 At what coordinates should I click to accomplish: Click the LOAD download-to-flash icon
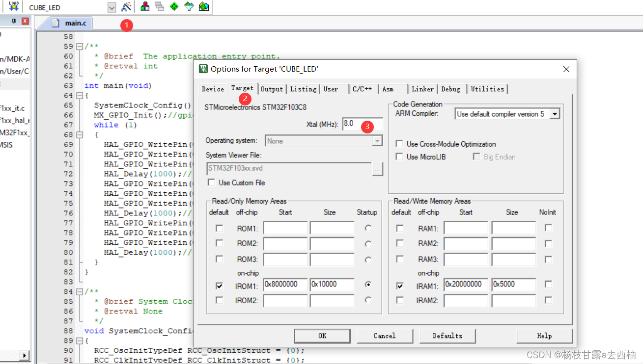tap(14, 6)
